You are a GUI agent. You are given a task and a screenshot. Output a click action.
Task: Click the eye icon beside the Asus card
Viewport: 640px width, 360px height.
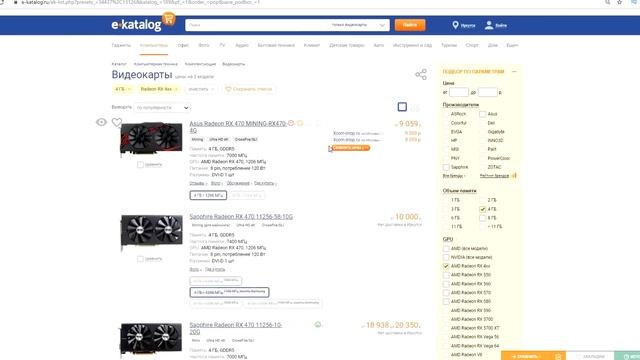[x=101, y=122]
